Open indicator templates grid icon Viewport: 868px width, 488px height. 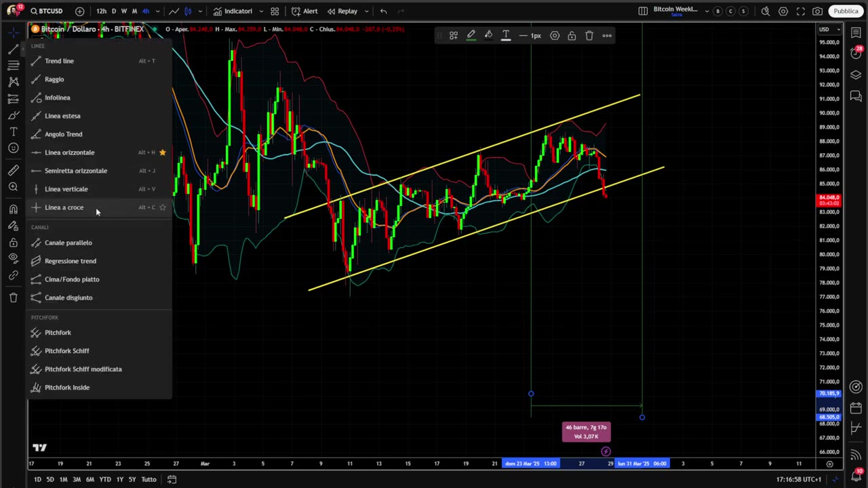[x=275, y=11]
